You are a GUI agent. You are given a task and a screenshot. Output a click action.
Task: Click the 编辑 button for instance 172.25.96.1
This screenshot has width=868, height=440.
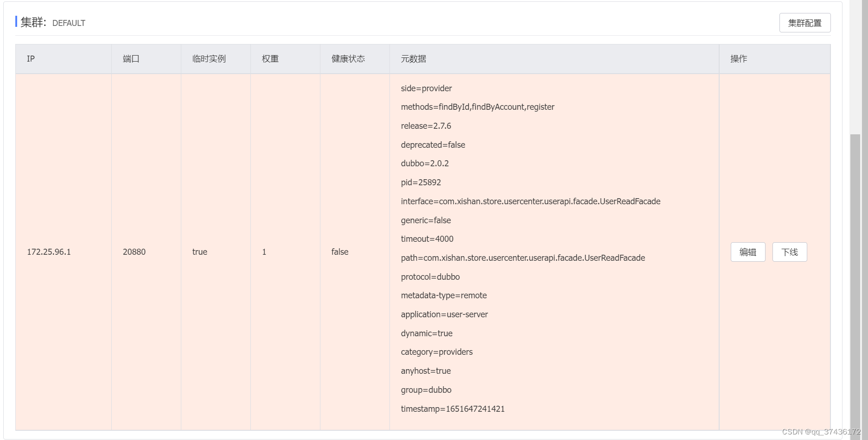click(x=748, y=252)
